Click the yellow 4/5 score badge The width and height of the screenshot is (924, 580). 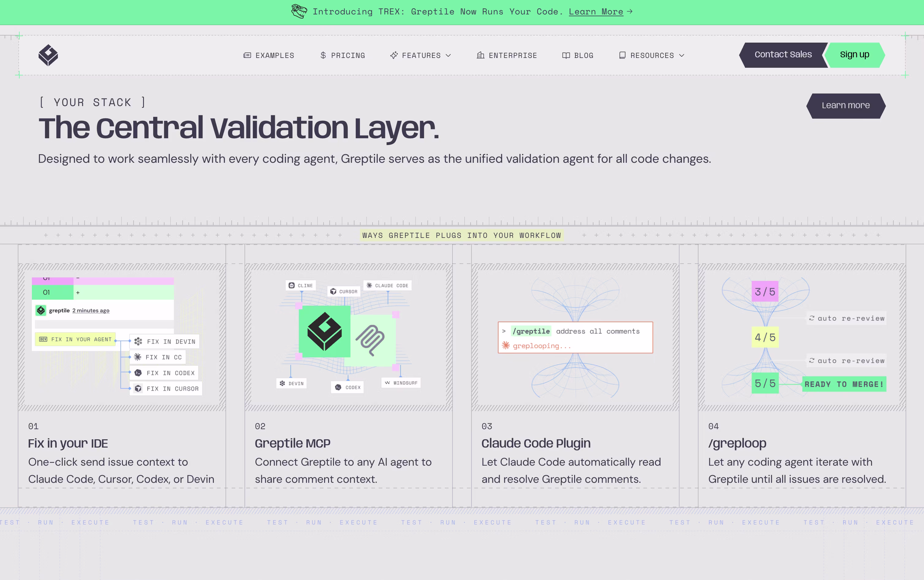pos(765,337)
